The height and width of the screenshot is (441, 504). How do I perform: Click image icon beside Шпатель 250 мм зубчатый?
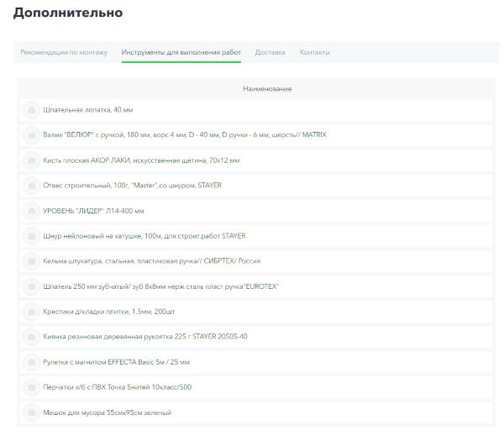[x=32, y=286]
